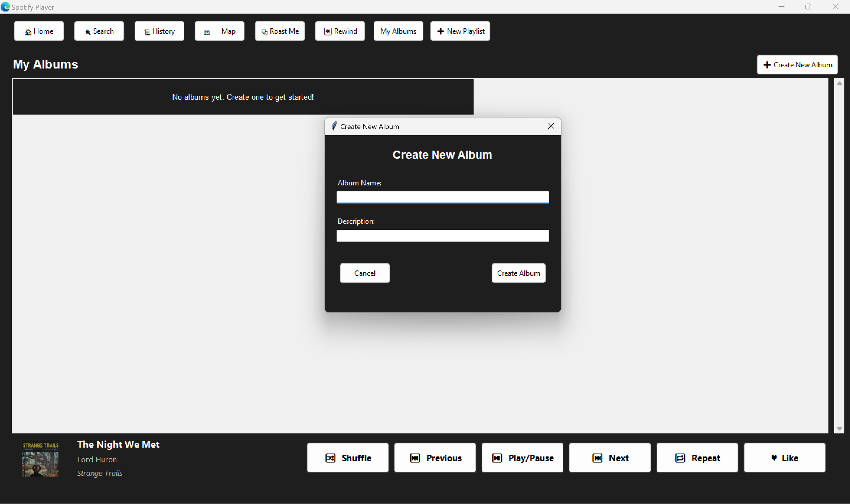Confirm with the Create Album button
The height and width of the screenshot is (504, 850).
[x=518, y=273]
